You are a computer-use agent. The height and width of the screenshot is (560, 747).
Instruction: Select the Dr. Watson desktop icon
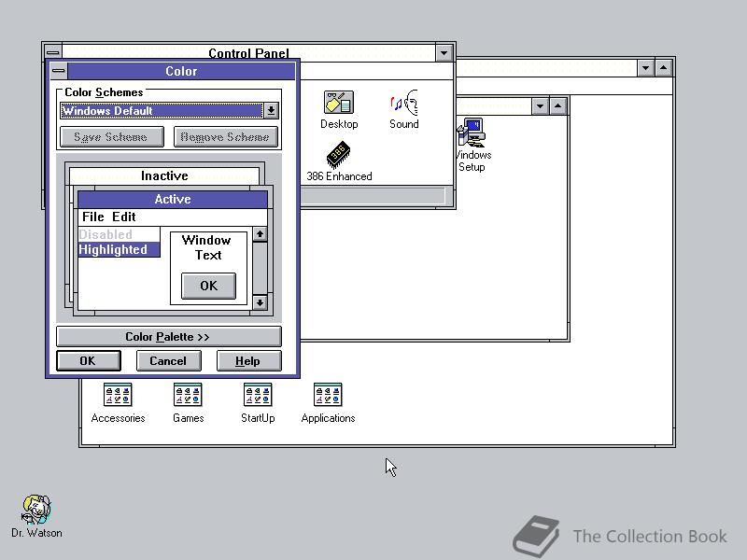click(x=36, y=517)
